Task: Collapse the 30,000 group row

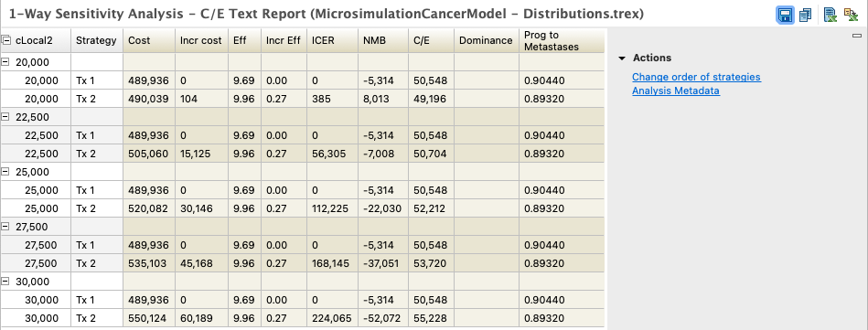Action: point(5,282)
